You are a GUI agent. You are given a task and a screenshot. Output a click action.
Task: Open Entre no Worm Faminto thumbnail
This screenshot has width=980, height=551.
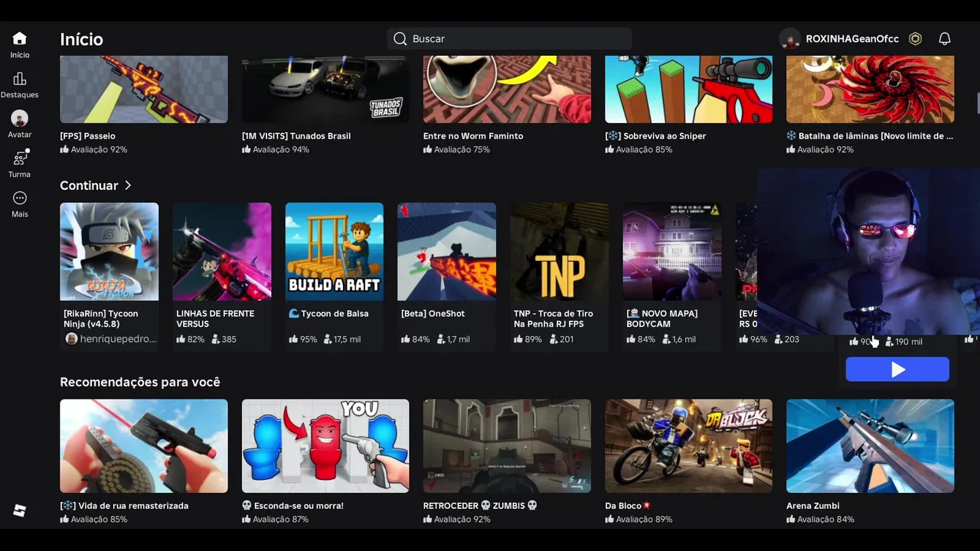click(x=507, y=89)
